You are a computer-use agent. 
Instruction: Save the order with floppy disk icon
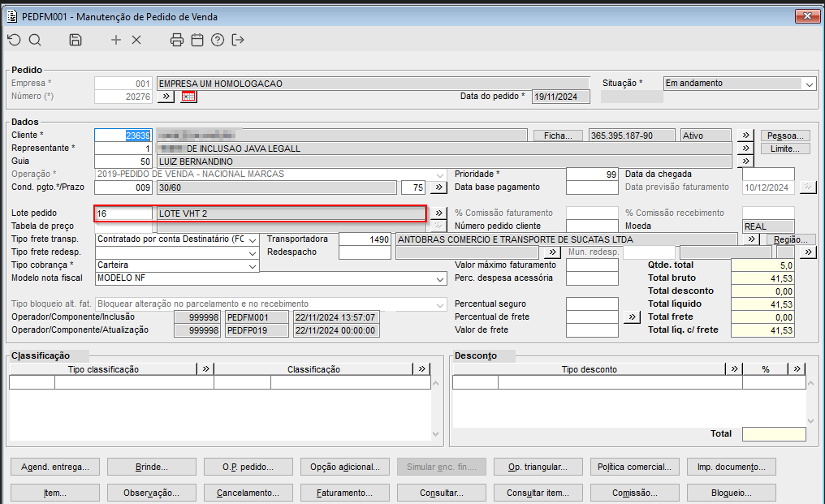[x=76, y=40]
